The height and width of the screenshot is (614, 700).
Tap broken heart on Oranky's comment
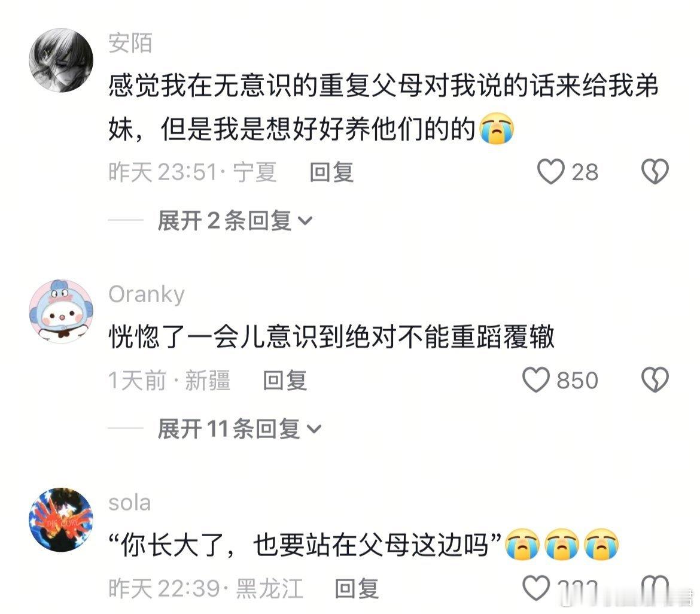[x=655, y=380]
